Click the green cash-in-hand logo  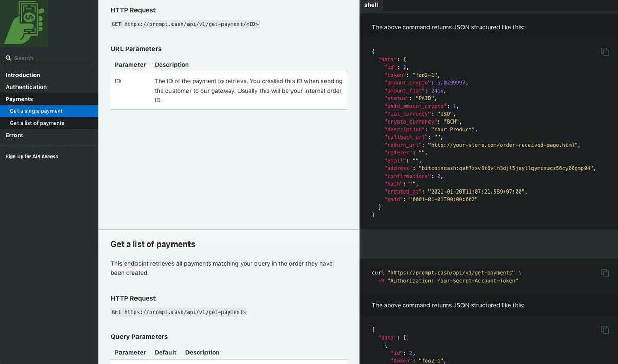tap(25, 23)
